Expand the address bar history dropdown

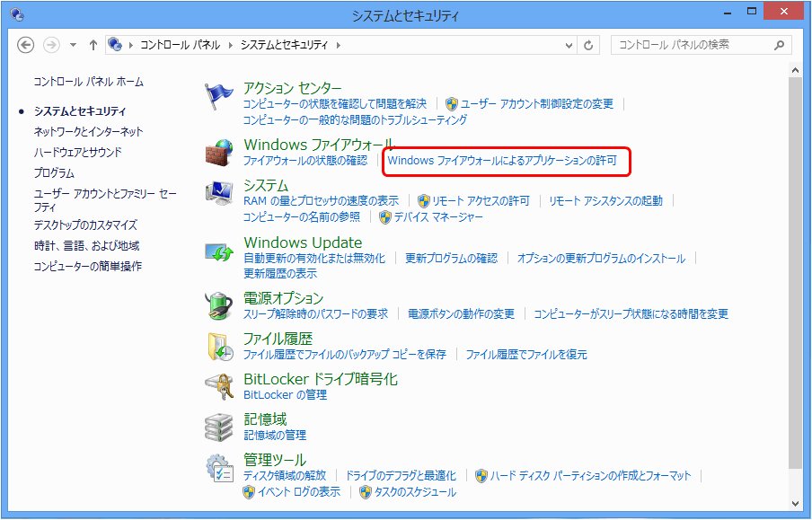point(569,45)
